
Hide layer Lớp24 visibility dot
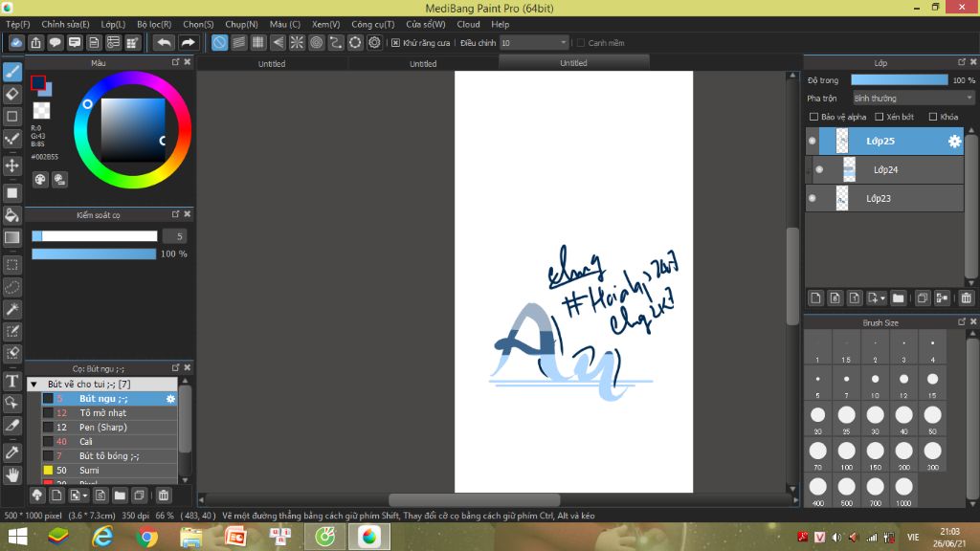819,170
